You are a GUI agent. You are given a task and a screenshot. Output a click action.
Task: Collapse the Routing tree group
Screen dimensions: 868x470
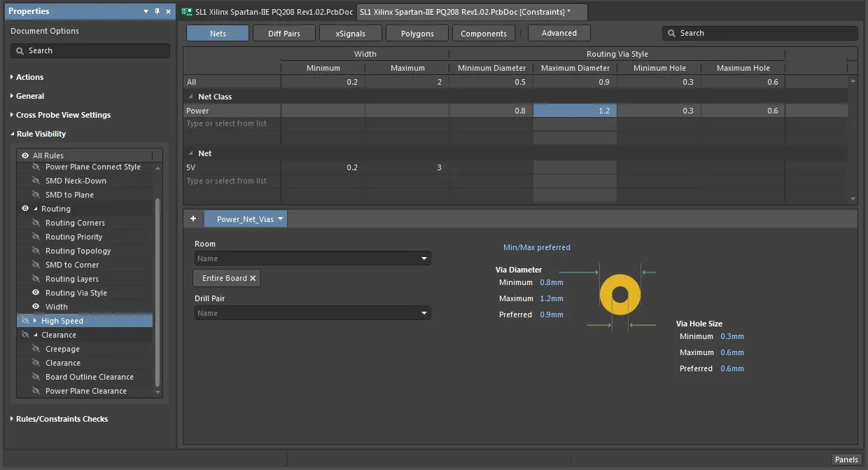coord(35,209)
